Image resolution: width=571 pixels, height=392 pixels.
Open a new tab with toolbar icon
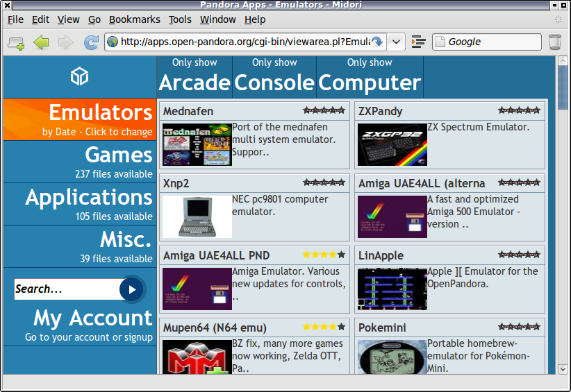[x=16, y=42]
